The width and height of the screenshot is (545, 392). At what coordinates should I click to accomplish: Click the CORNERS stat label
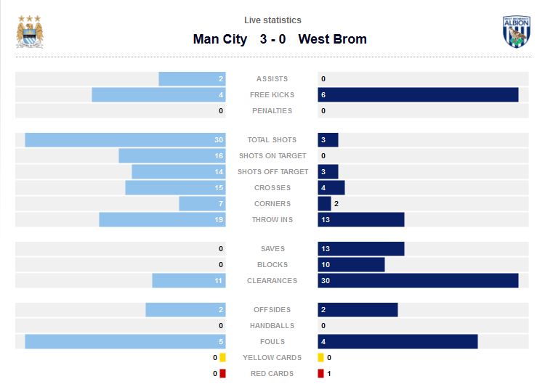click(x=272, y=204)
